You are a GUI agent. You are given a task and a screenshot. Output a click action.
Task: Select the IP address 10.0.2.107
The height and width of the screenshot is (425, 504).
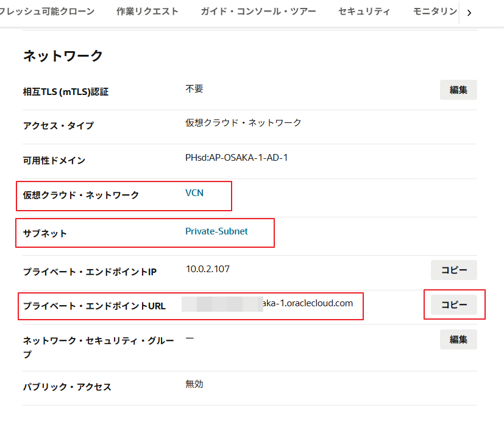(208, 269)
